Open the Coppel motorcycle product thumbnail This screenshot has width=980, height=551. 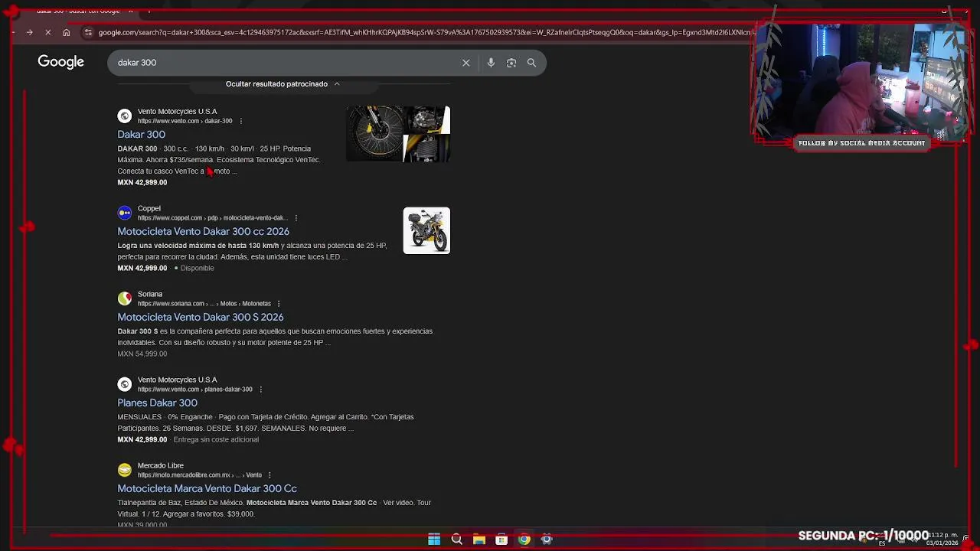click(426, 230)
